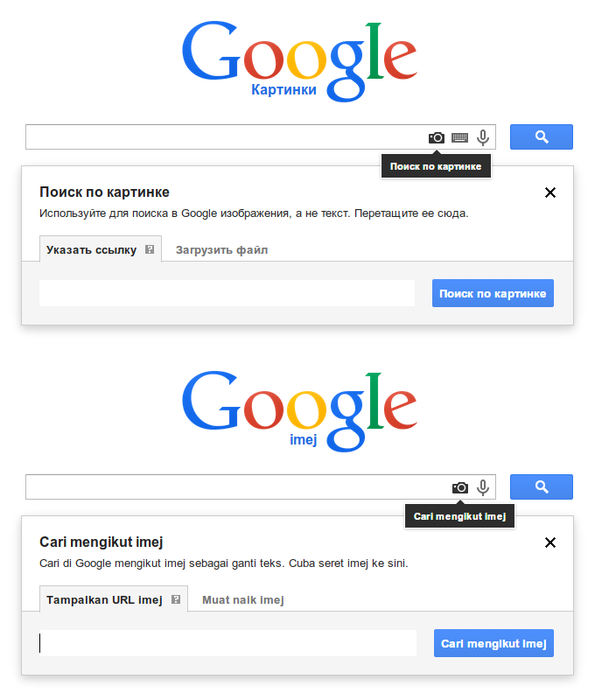Image resolution: width=595 pixels, height=700 pixels.
Task: Switch to the Загрузить файл tab
Action: pyautogui.click(x=221, y=249)
